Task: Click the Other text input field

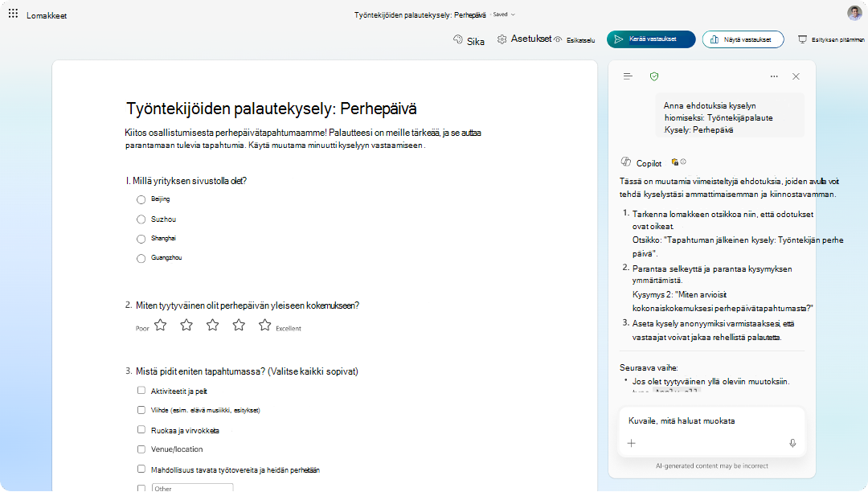Action: (192, 488)
